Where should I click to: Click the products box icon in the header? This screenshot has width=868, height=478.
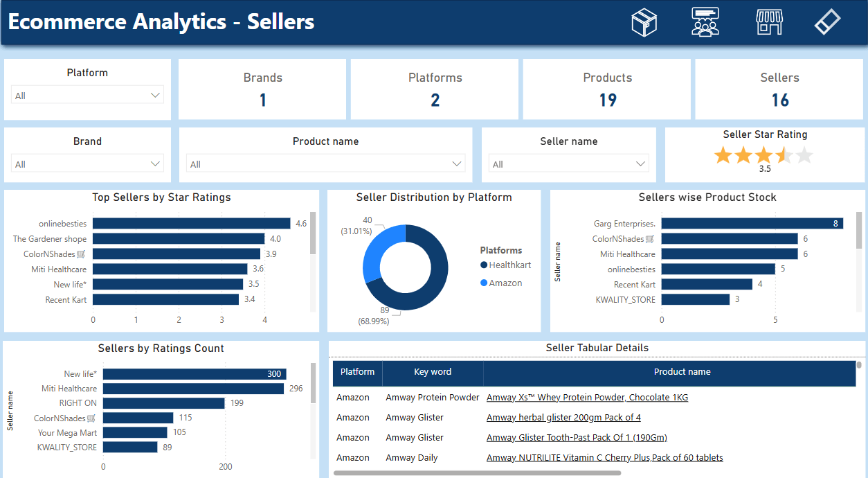pyautogui.click(x=644, y=21)
